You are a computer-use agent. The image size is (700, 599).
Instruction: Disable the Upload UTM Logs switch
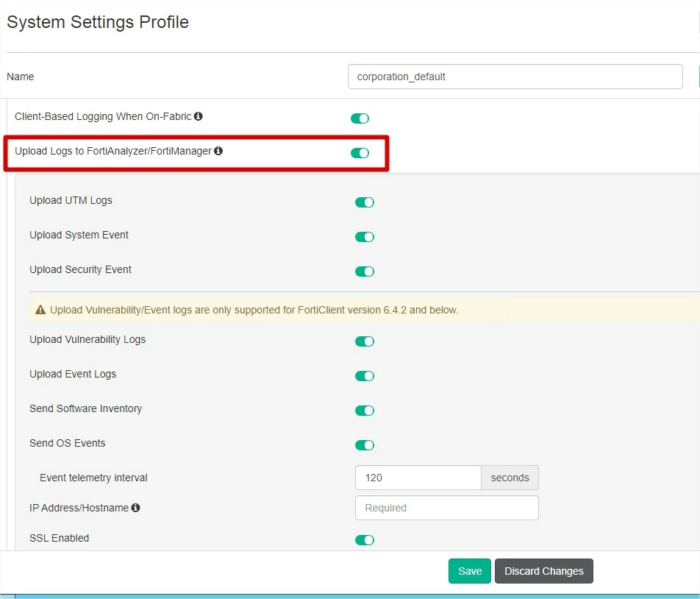365,202
